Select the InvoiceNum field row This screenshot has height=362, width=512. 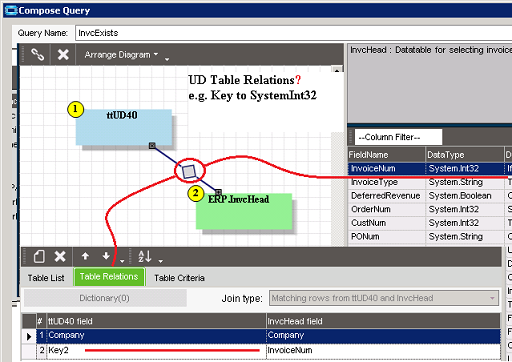point(430,168)
